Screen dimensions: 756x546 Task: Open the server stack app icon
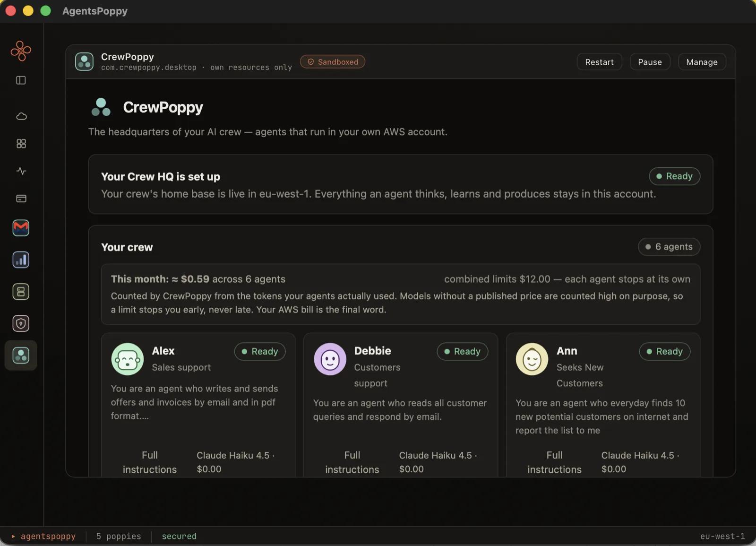tap(21, 292)
